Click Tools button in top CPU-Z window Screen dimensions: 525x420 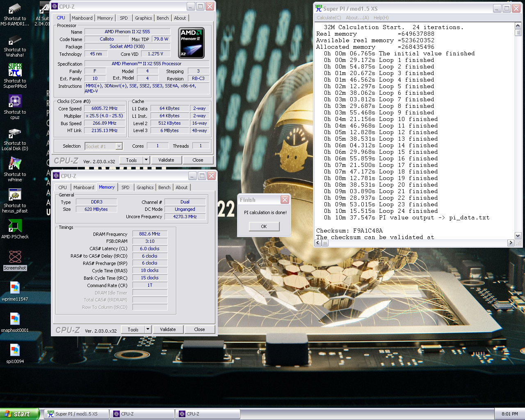(x=131, y=160)
